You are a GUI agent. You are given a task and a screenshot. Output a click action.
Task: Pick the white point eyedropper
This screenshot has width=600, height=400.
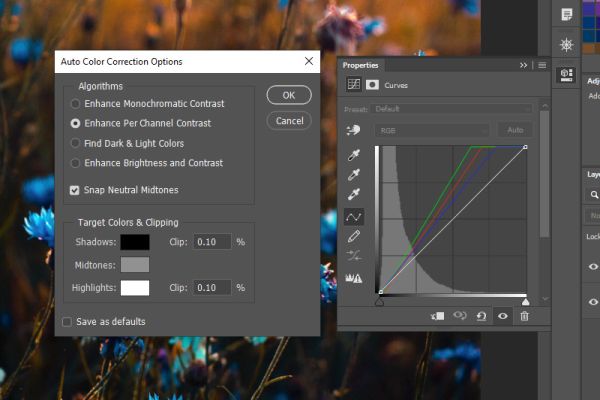point(354,194)
